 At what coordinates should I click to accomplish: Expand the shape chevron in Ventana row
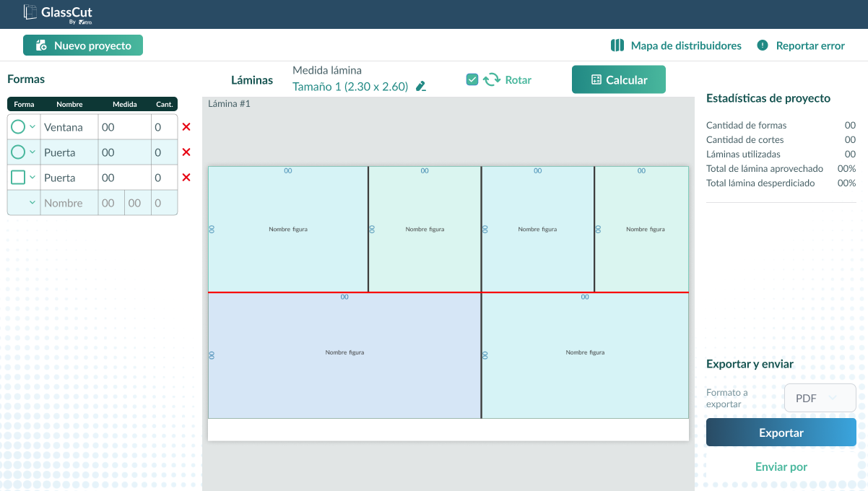pyautogui.click(x=32, y=127)
